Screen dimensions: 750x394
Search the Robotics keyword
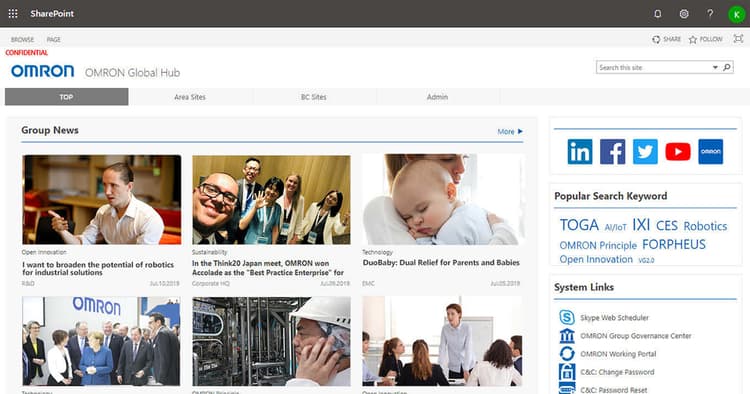[706, 226]
